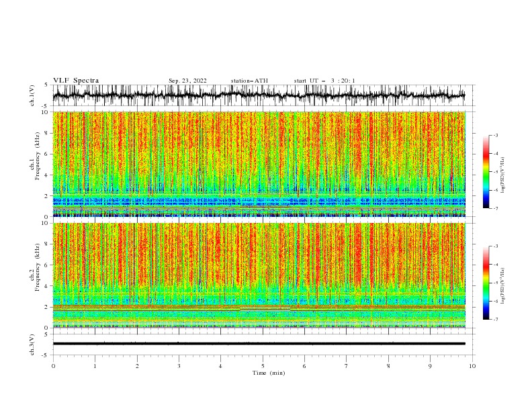Click inside the ch.1 spectrogram panel
The width and height of the screenshot is (532, 411).
coord(259,164)
